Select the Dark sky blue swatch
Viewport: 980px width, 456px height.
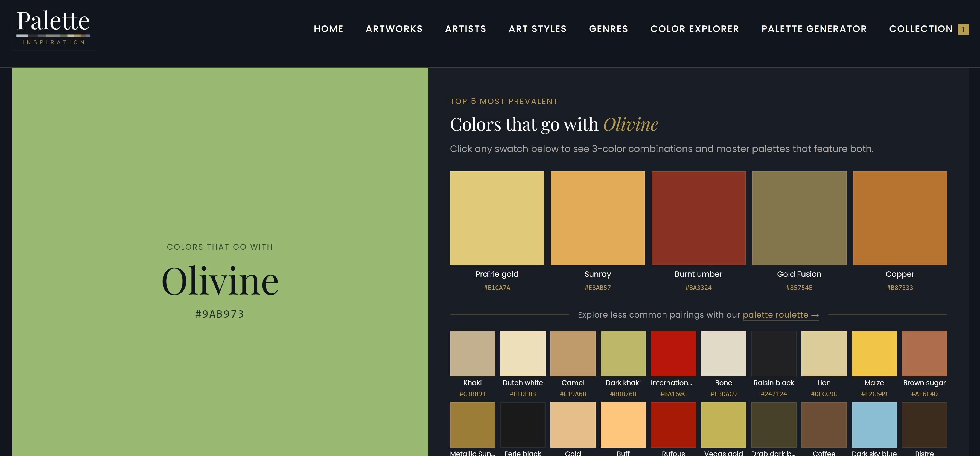coord(874,425)
